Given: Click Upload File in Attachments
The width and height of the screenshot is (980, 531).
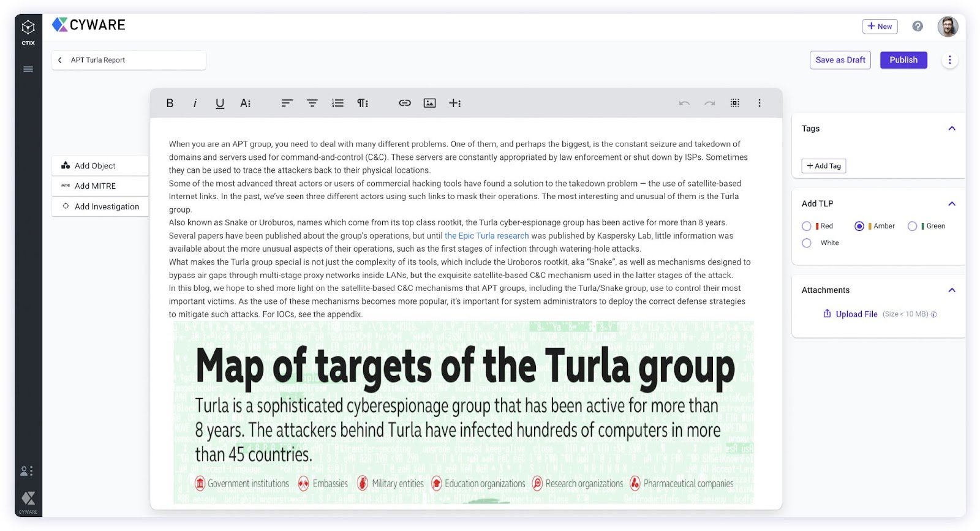Looking at the screenshot, I should coord(850,314).
